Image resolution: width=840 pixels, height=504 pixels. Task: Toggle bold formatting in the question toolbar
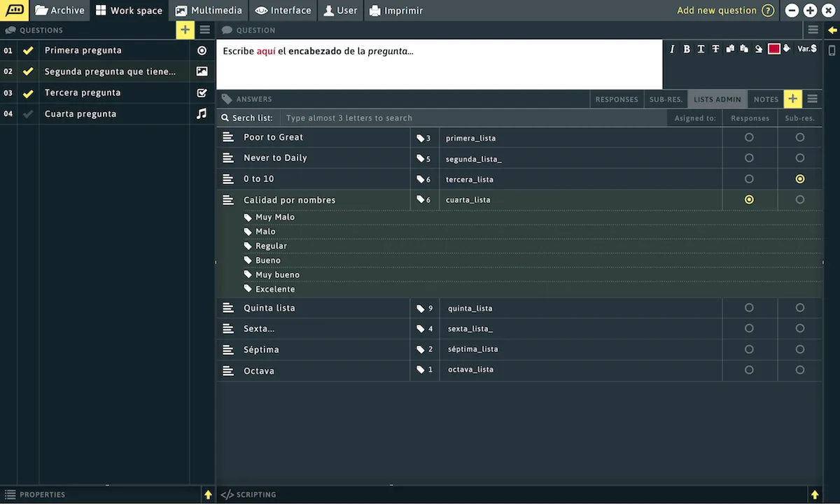pos(687,49)
